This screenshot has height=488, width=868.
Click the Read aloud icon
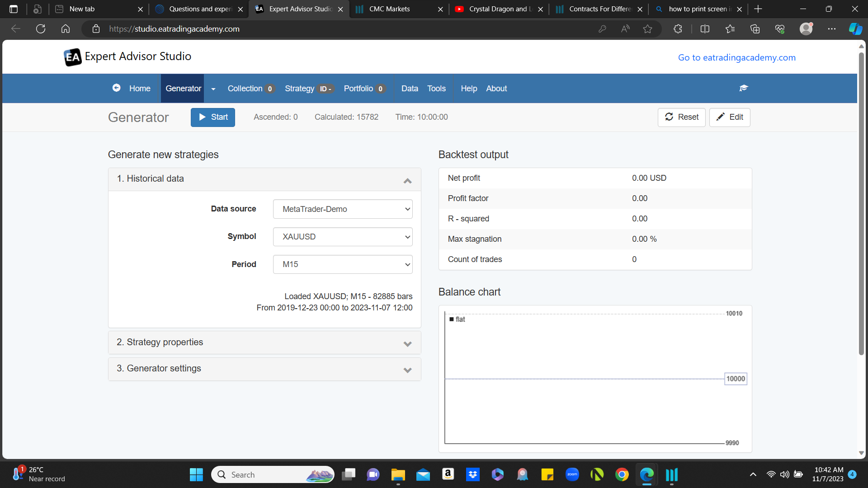tap(625, 29)
